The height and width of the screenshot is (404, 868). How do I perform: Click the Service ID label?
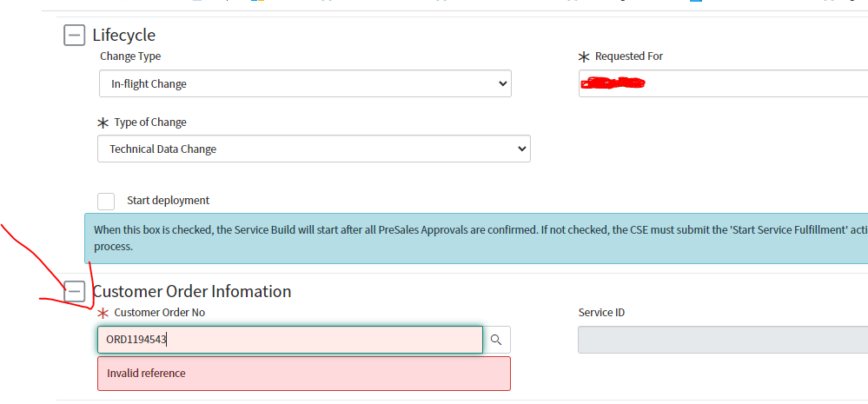click(601, 313)
